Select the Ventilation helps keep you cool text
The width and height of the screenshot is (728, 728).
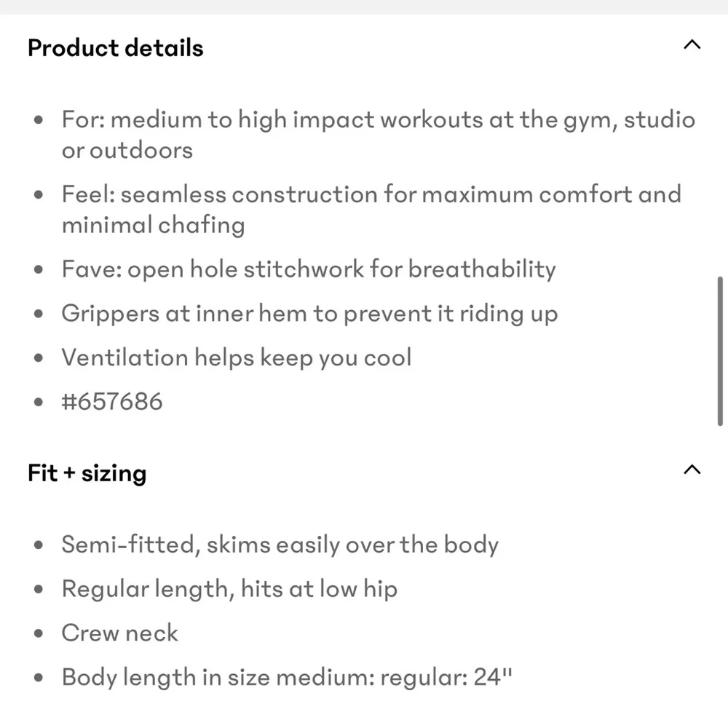(x=237, y=357)
